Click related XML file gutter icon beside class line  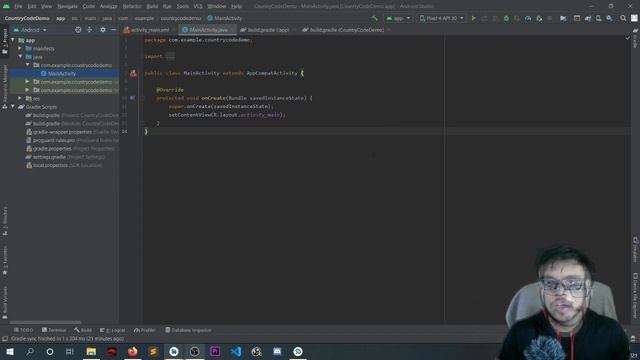(x=133, y=73)
